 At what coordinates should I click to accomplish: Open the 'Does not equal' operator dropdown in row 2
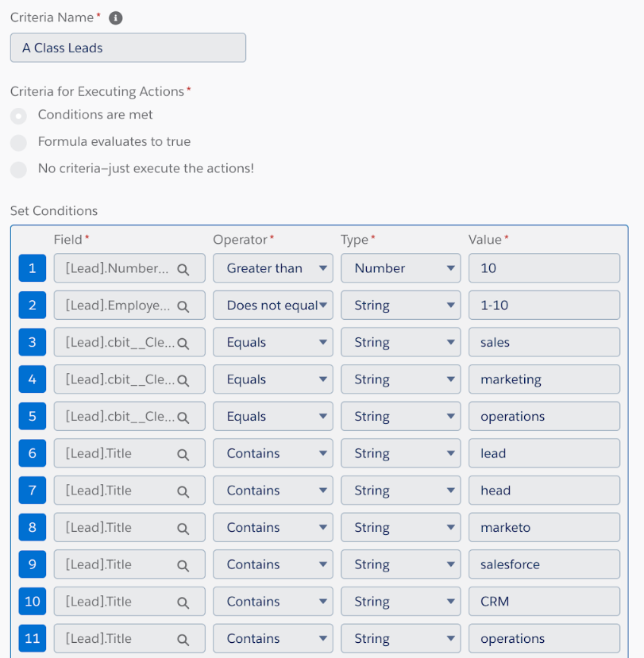coord(273,305)
